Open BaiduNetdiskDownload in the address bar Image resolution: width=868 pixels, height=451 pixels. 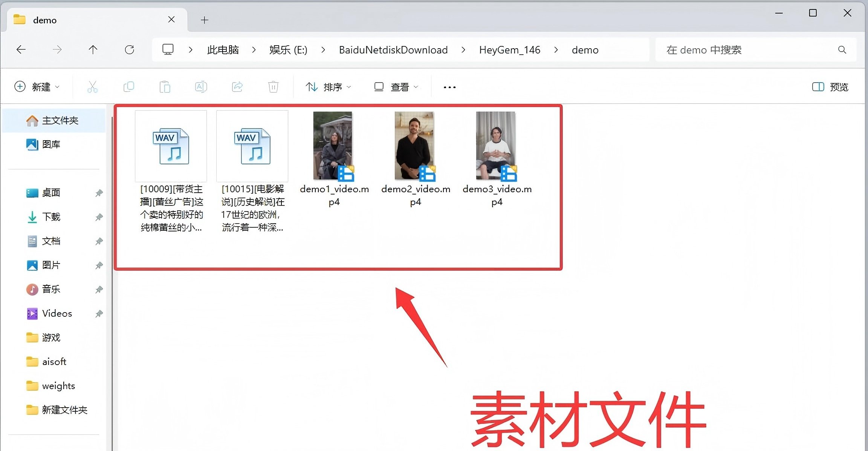(393, 49)
